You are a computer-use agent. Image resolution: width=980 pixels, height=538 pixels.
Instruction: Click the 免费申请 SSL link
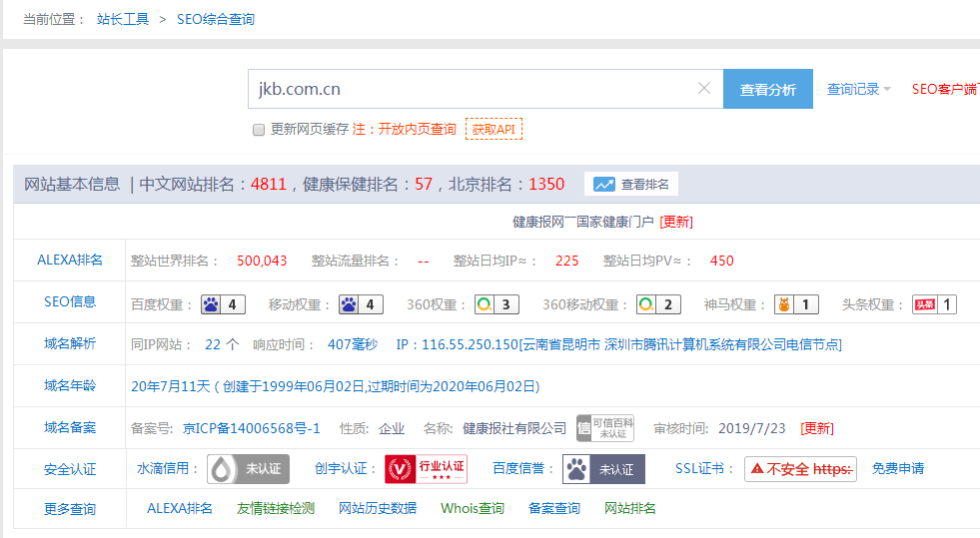[898, 469]
